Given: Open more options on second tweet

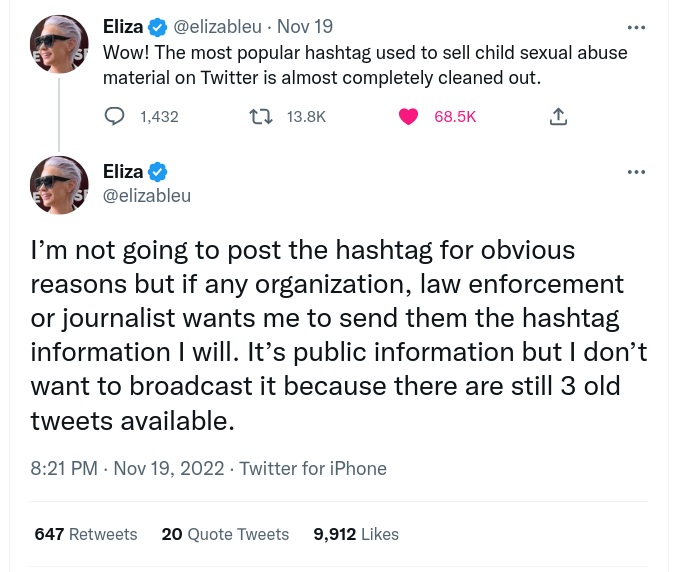Looking at the screenshot, I should (636, 172).
